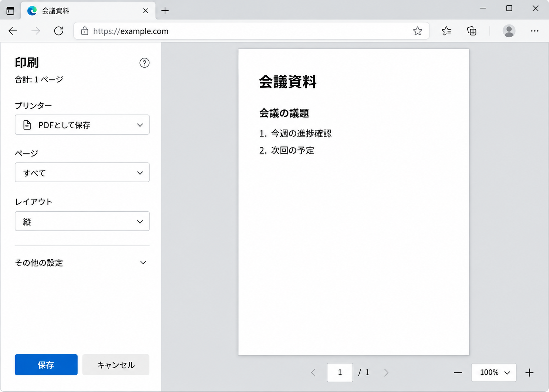This screenshot has width=549, height=392.
Task: Reload the page with the refresh icon
Action: point(58,31)
